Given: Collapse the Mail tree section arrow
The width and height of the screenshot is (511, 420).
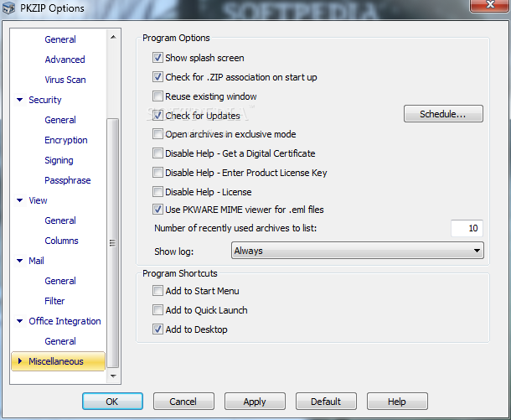Looking at the screenshot, I should pyautogui.click(x=19, y=261).
